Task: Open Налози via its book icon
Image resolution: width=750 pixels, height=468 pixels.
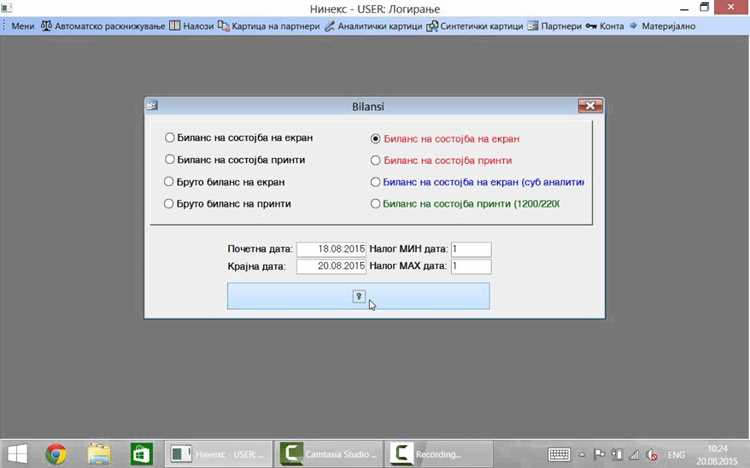Action: [175, 26]
